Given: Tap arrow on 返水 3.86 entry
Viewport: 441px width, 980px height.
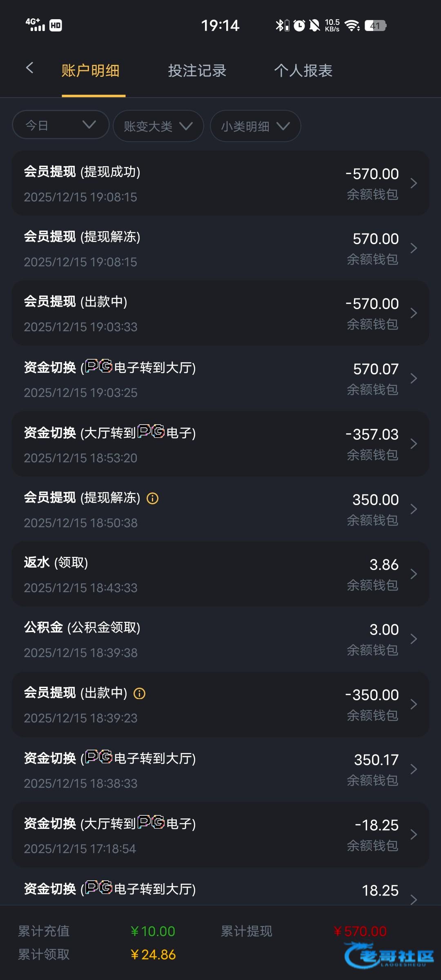Looking at the screenshot, I should click(x=414, y=574).
